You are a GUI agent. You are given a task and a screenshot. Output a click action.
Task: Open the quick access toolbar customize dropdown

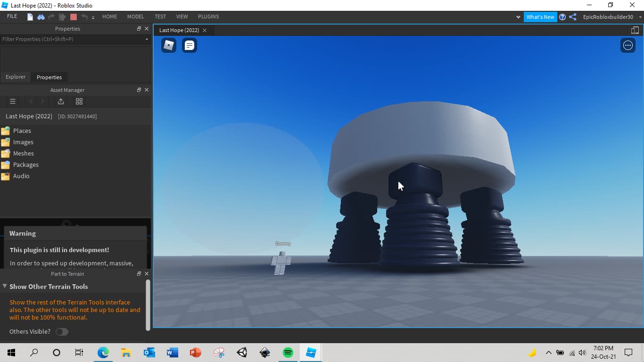(93, 17)
